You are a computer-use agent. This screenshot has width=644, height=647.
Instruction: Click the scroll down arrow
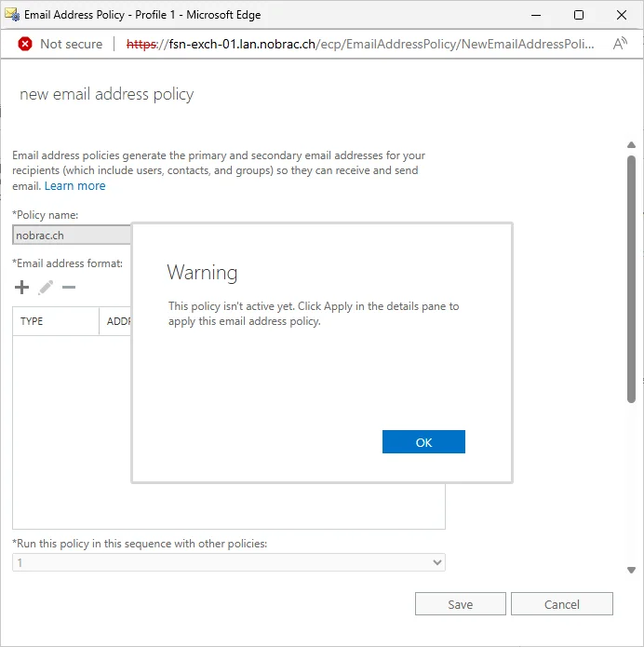631,571
